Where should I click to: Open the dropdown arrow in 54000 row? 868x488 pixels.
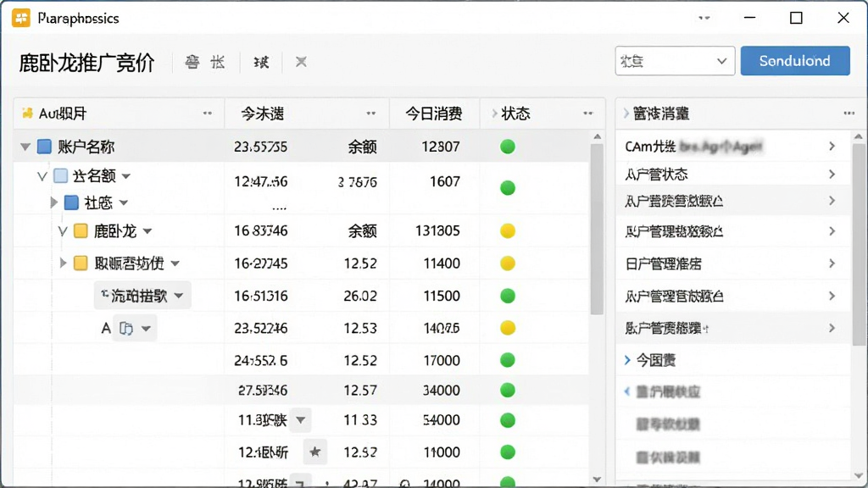(x=301, y=420)
